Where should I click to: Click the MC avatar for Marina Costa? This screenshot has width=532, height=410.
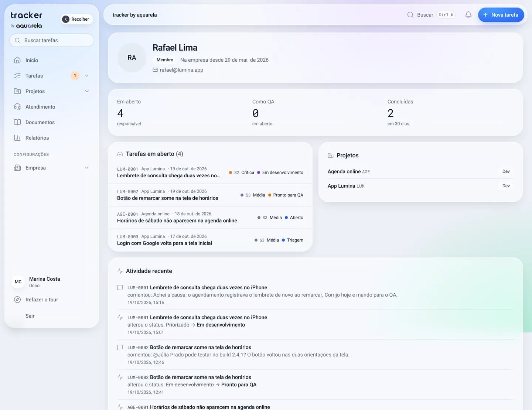18,282
